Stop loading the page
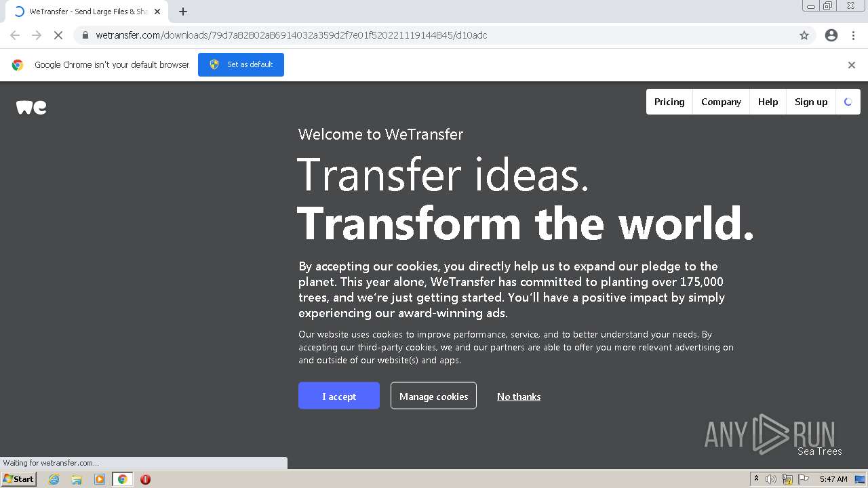868x488 pixels. pos(58,35)
